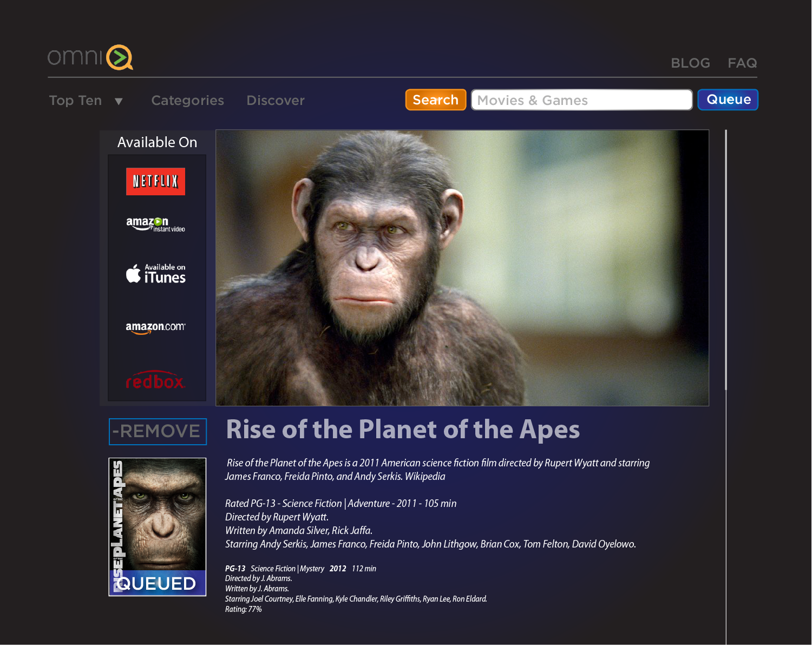Image resolution: width=812 pixels, height=646 pixels.
Task: Click the 'Starring Joel Courtney' cast line
Action: [356, 599]
